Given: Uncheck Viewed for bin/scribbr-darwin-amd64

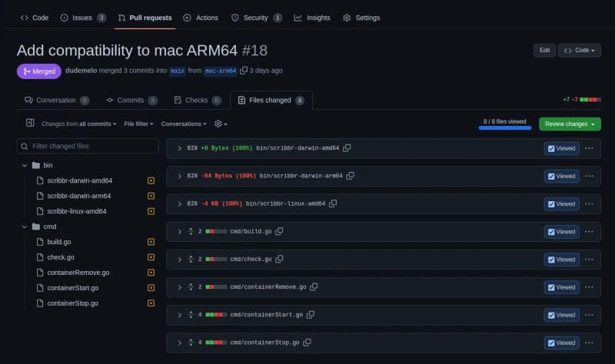Looking at the screenshot, I should [561, 148].
